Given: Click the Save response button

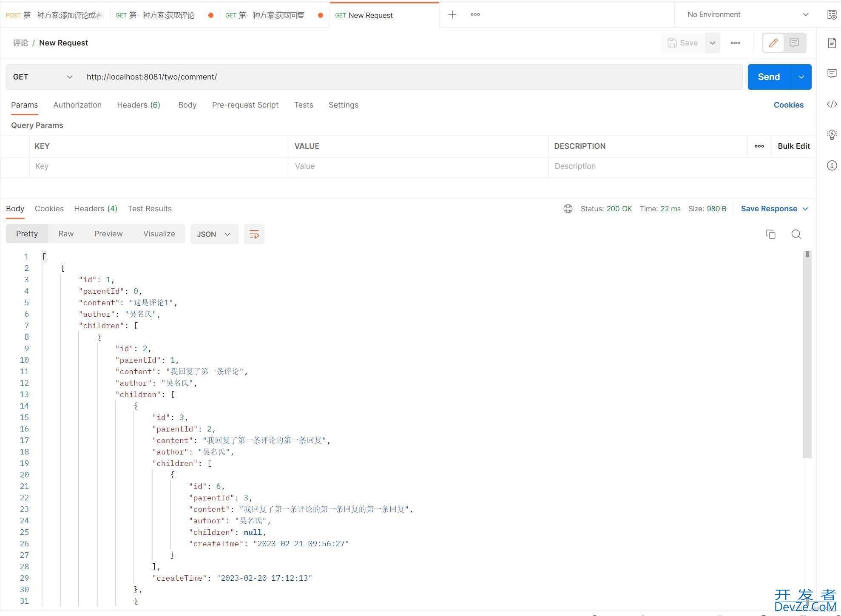Looking at the screenshot, I should pyautogui.click(x=769, y=208).
